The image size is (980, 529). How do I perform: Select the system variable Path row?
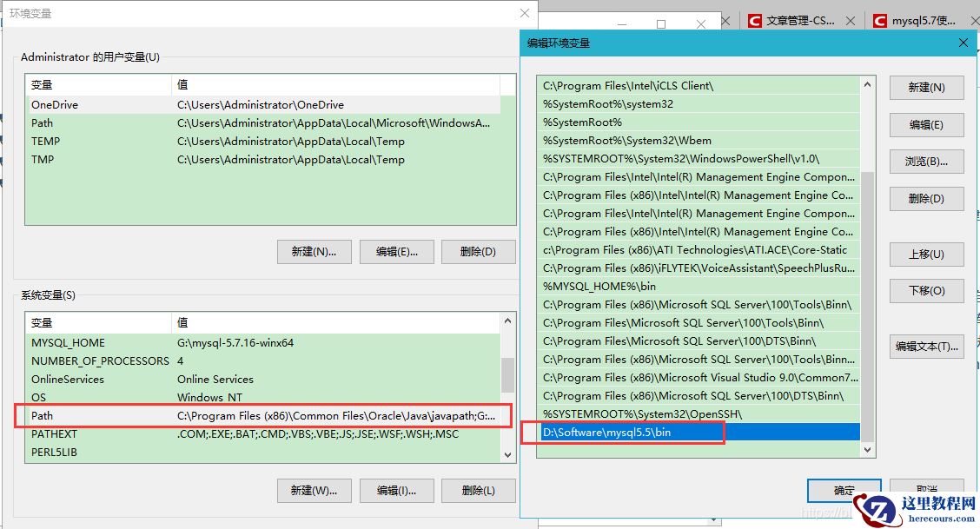pos(263,415)
